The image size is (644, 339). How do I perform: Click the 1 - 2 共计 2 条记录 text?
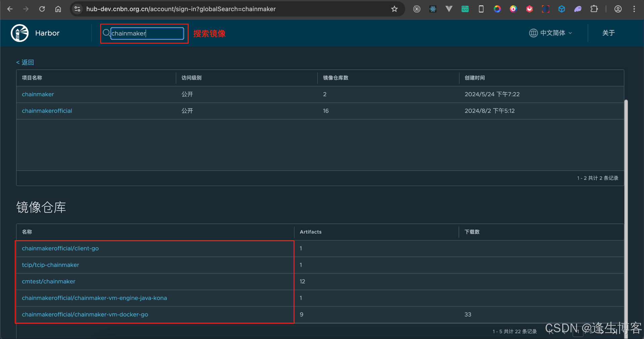(598, 178)
